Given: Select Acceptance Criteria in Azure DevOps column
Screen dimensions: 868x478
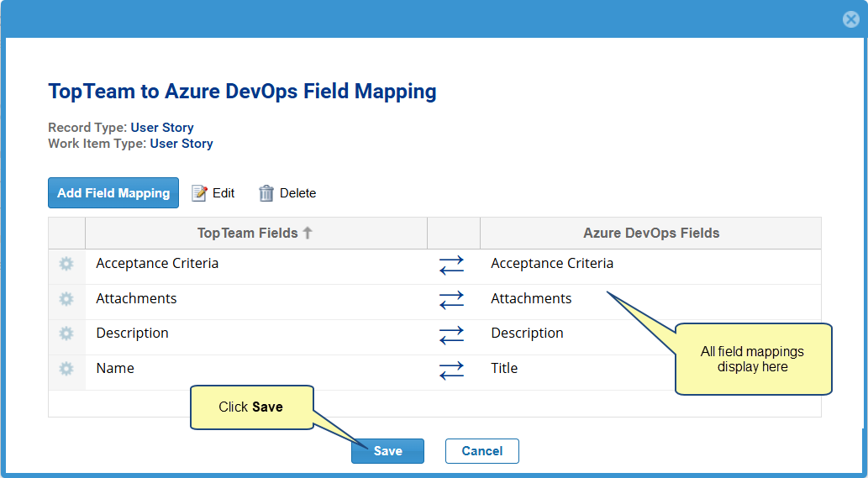Looking at the screenshot, I should (552, 264).
